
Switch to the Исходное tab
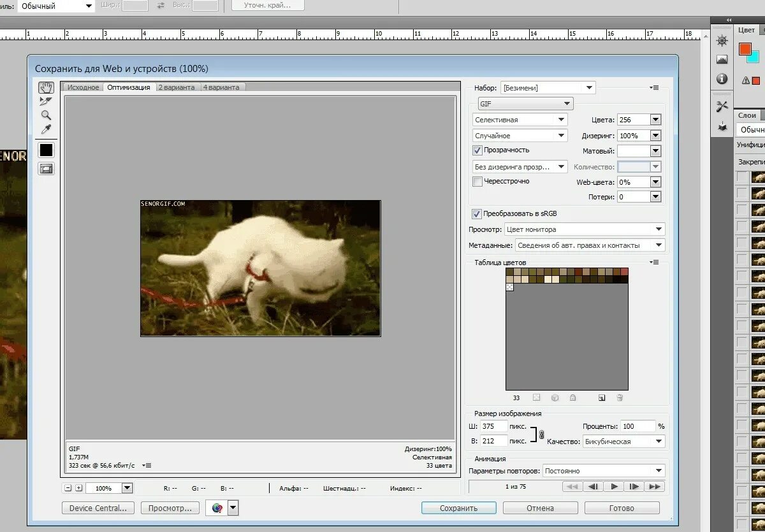tap(84, 87)
